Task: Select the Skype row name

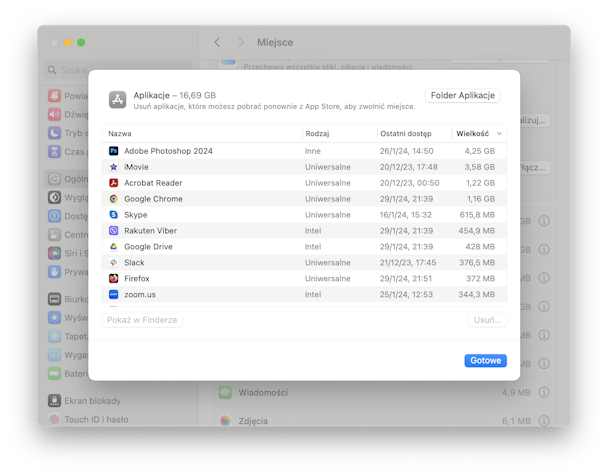Action: pos(136,214)
